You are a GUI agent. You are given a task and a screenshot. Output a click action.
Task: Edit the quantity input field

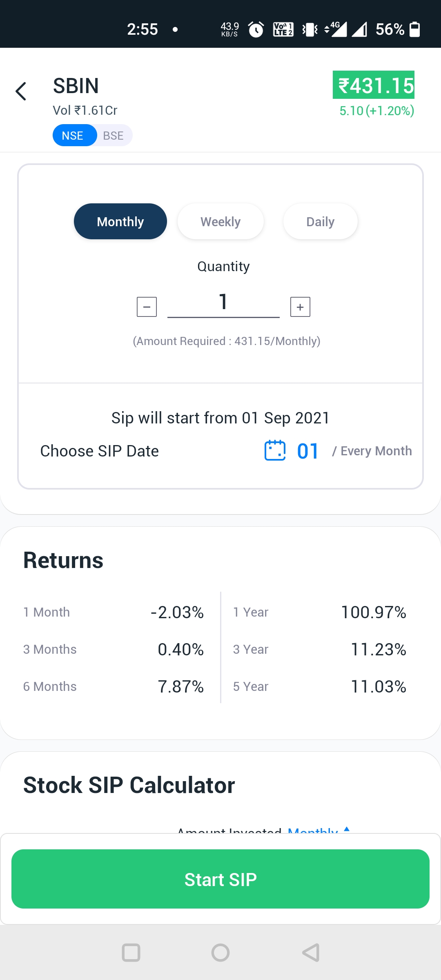point(223,304)
